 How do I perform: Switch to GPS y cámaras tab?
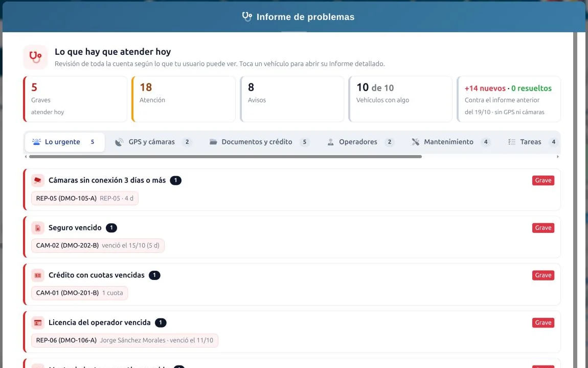click(x=154, y=142)
